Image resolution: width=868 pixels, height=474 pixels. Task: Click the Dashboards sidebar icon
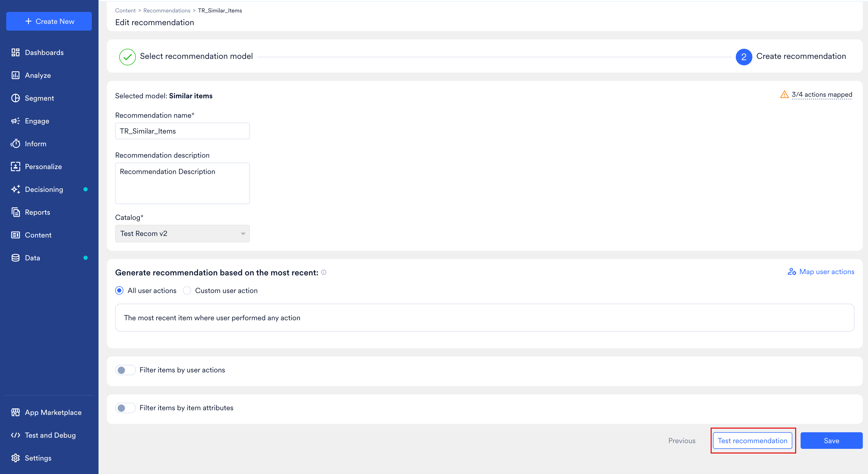16,52
